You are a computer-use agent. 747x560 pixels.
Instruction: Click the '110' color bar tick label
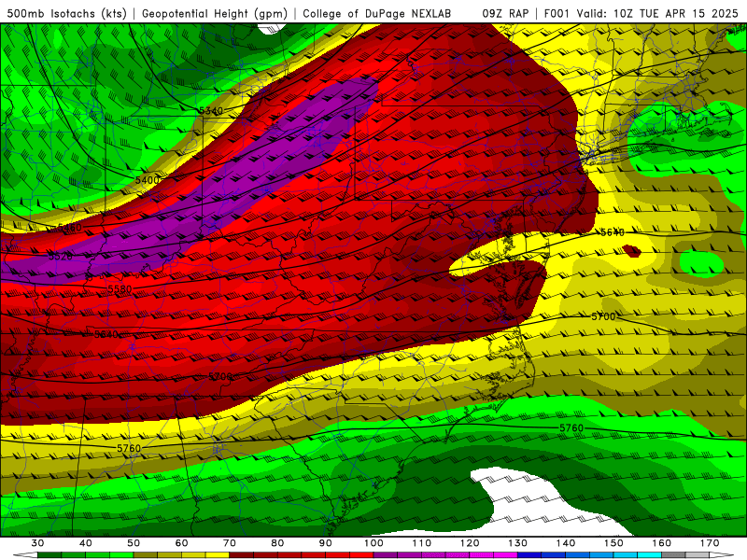[422, 543]
